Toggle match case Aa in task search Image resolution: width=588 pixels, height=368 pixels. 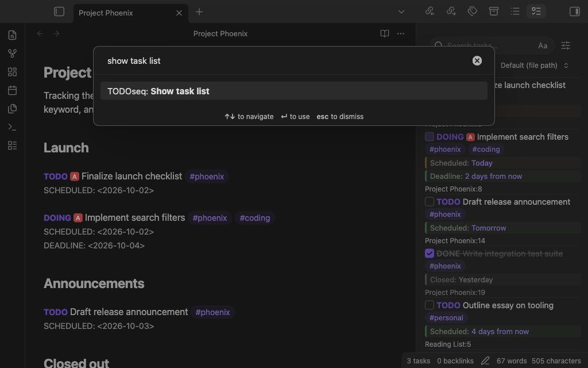point(543,45)
